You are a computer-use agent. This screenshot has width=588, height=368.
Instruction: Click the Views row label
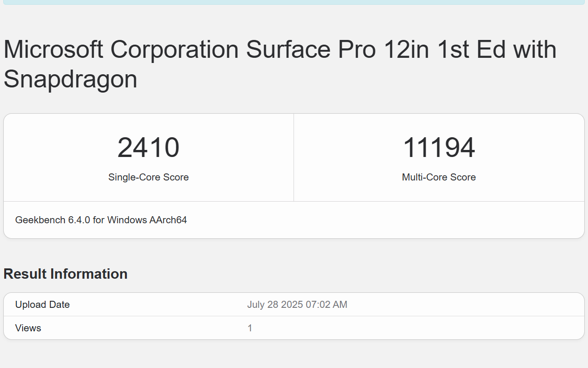pyautogui.click(x=28, y=328)
